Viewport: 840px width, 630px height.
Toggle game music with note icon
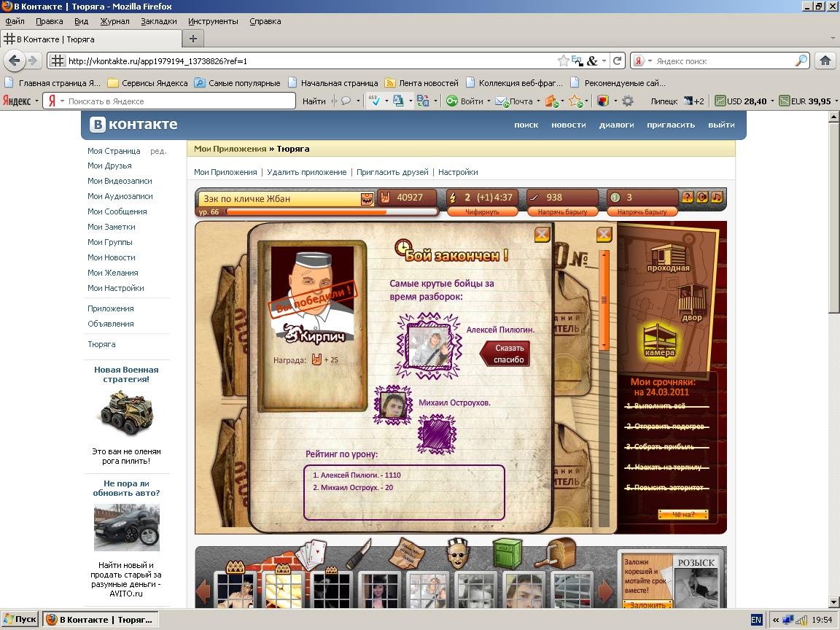pos(717,197)
